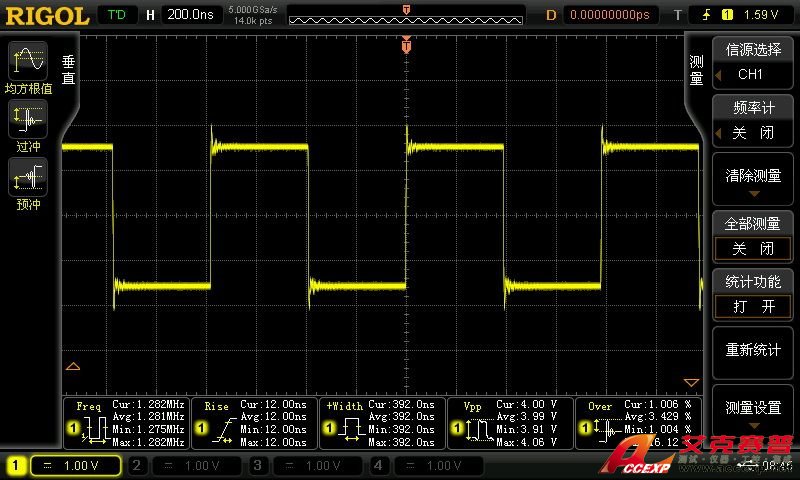Select the Overshoot (过冲) measurement icon
The image size is (800, 480).
click(x=27, y=122)
